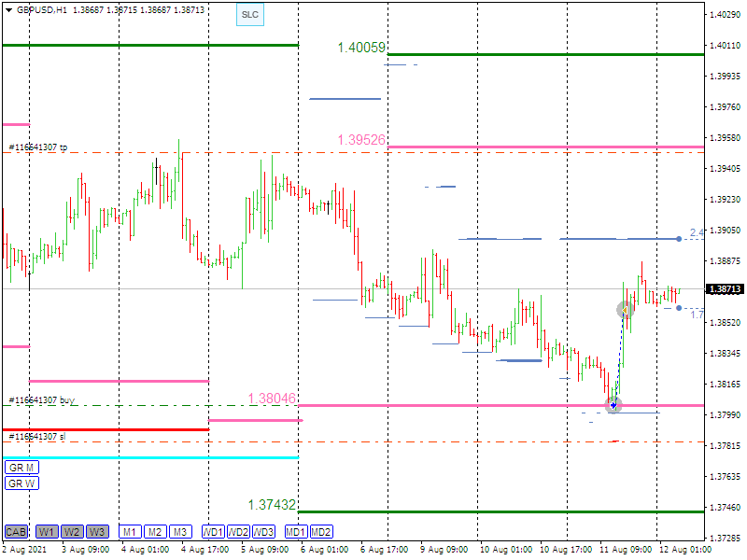
Task: Click the orange trade close arrow marker
Action: [x=625, y=311]
